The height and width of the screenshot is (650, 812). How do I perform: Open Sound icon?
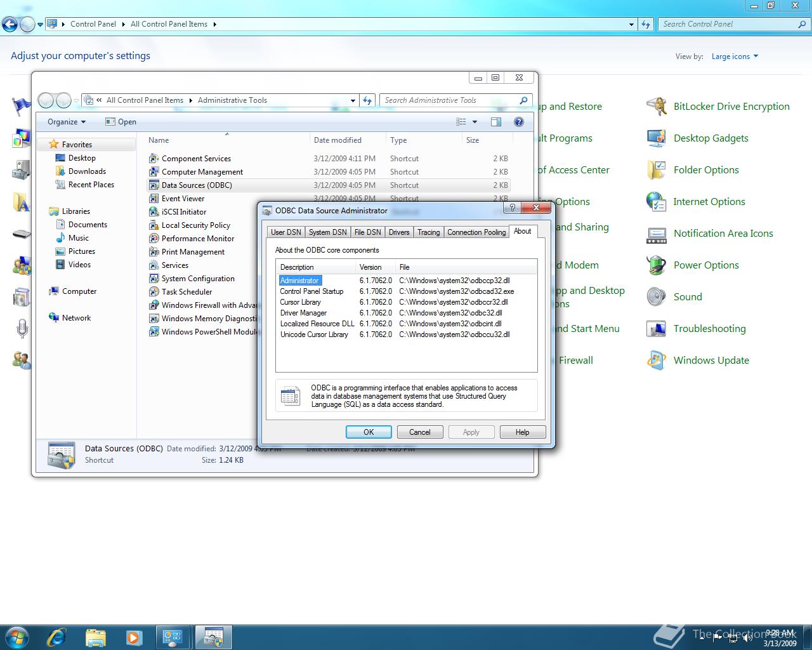[657, 297]
